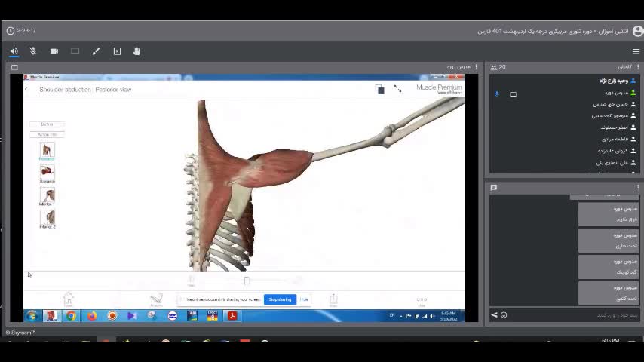
Task: Click the expand fullscreen arrows icon
Action: tap(397, 89)
